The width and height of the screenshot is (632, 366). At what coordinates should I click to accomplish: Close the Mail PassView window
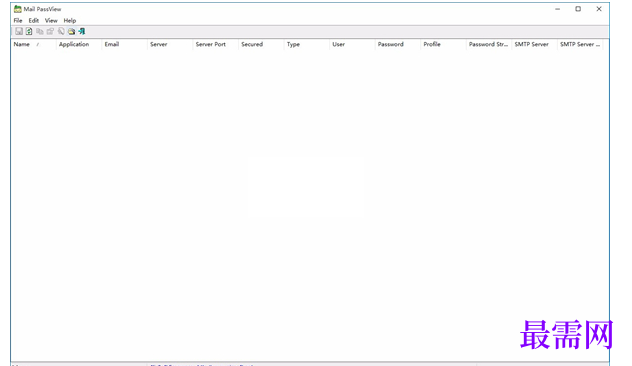click(599, 9)
